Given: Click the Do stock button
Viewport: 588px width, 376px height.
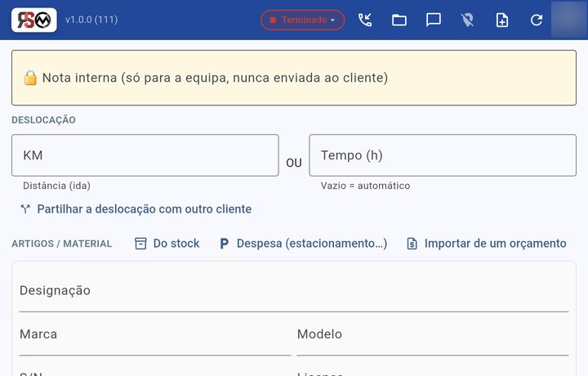Looking at the screenshot, I should 167,244.
